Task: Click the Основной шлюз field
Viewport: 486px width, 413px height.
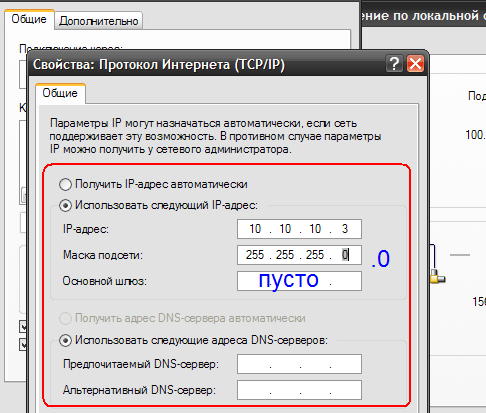Action: point(299,281)
